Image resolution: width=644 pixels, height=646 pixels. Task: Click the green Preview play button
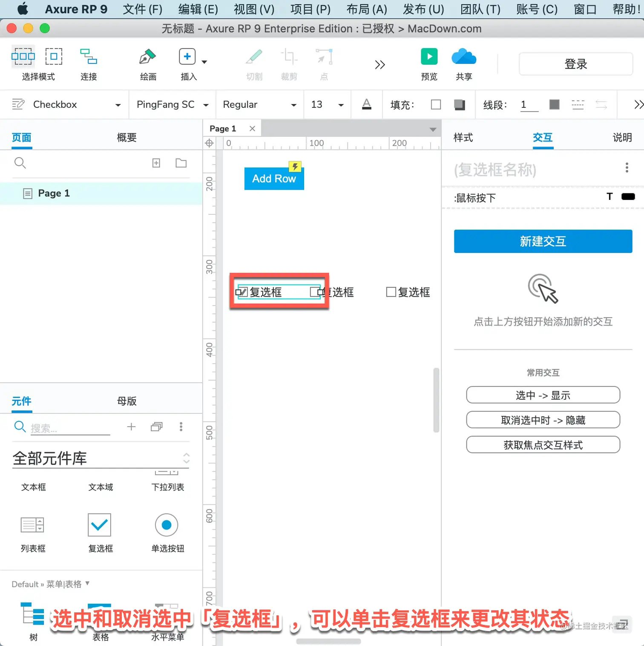pos(429,56)
